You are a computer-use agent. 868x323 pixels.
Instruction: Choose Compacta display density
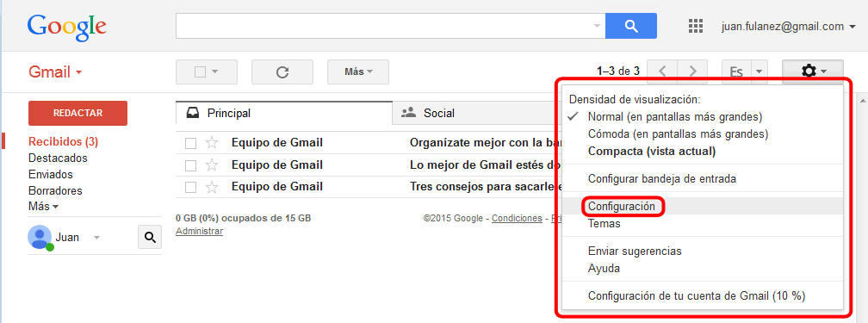tap(652, 152)
